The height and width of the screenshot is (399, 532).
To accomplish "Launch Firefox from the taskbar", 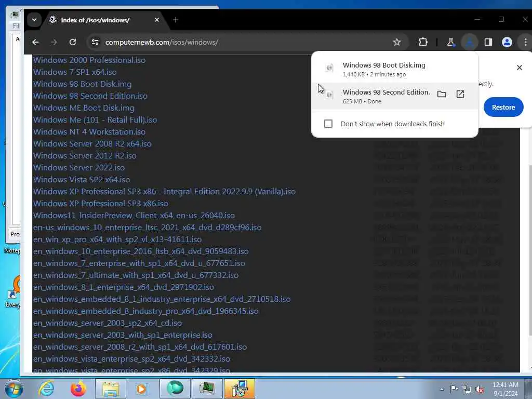I will (78, 389).
